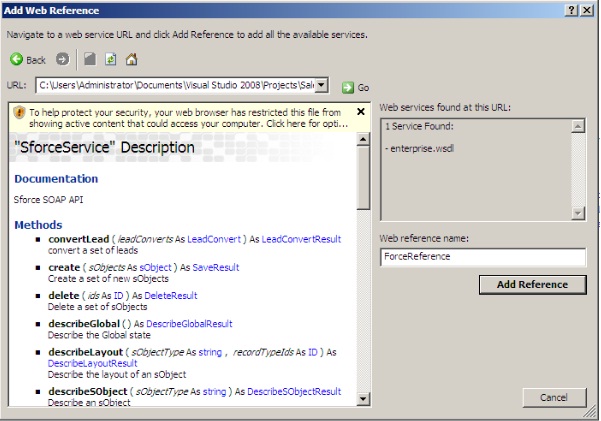601x421 pixels.
Task: Click ID link after recordTypeIds
Action: [313, 352]
